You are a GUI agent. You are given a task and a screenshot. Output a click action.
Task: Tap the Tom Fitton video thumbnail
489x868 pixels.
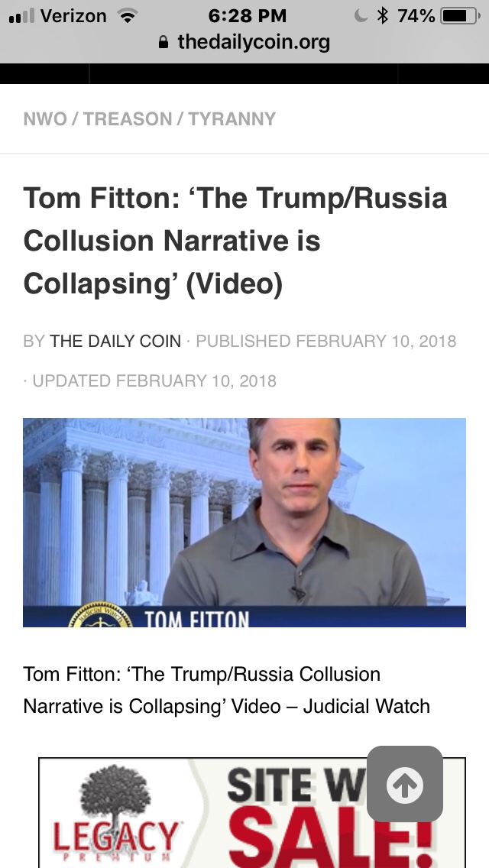click(x=244, y=523)
